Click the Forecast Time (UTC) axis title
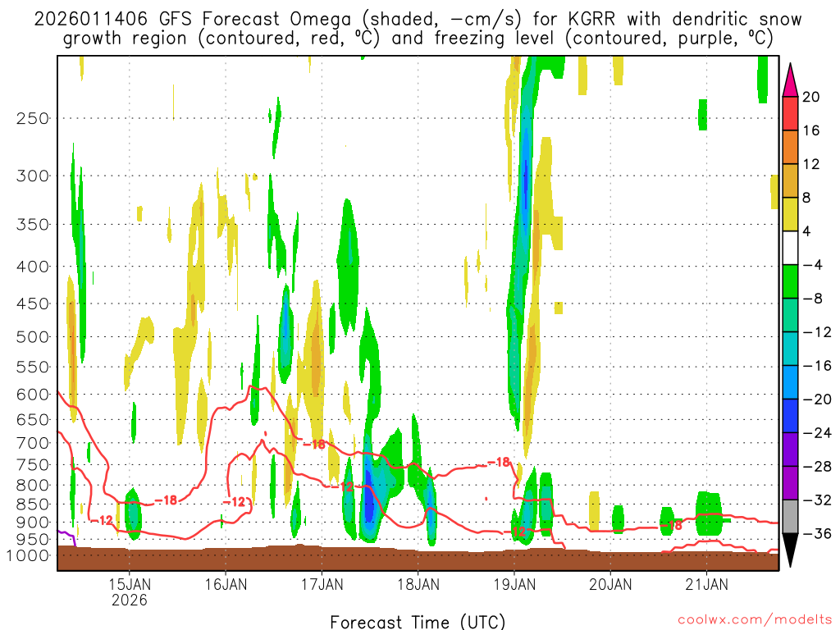 [x=418, y=622]
